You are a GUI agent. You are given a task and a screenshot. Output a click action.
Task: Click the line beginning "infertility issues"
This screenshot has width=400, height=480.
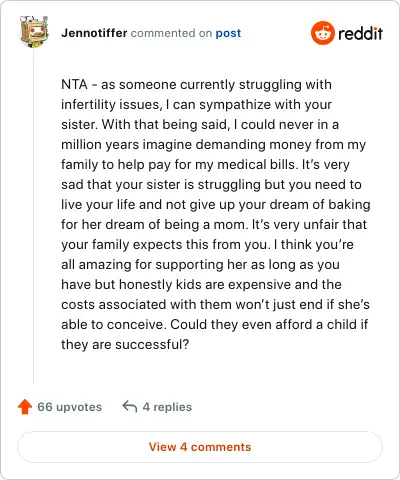coord(196,105)
